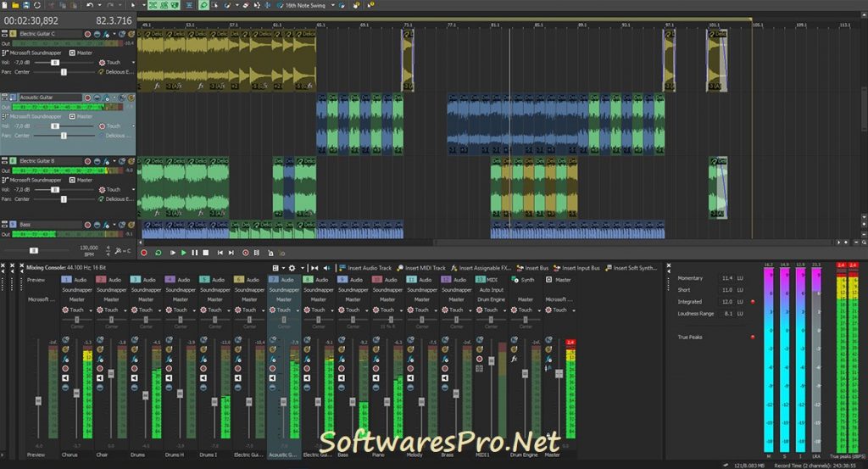This screenshot has width=868, height=469.
Task: Hit the red Record button in transport bar
Action: (144, 253)
